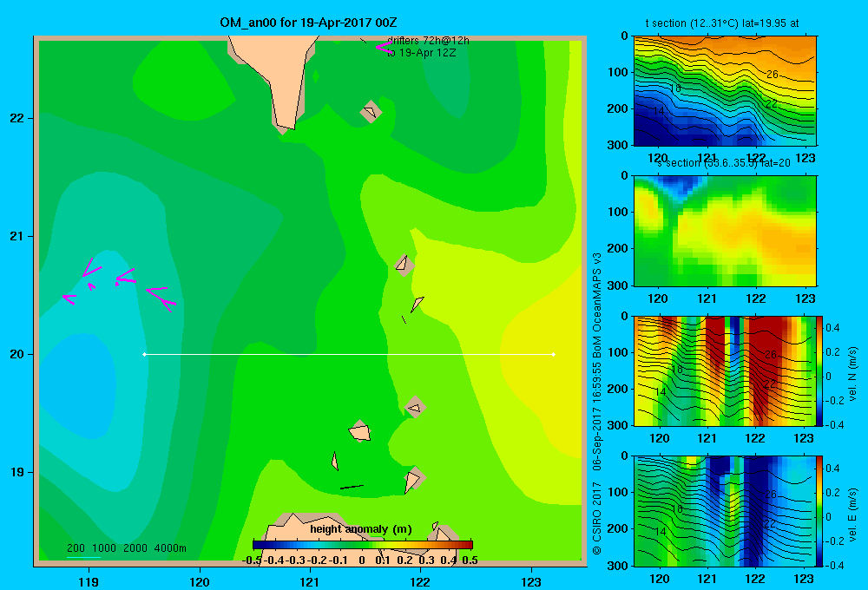Click latitude label 21 on main map
868x590 pixels.
coord(17,236)
